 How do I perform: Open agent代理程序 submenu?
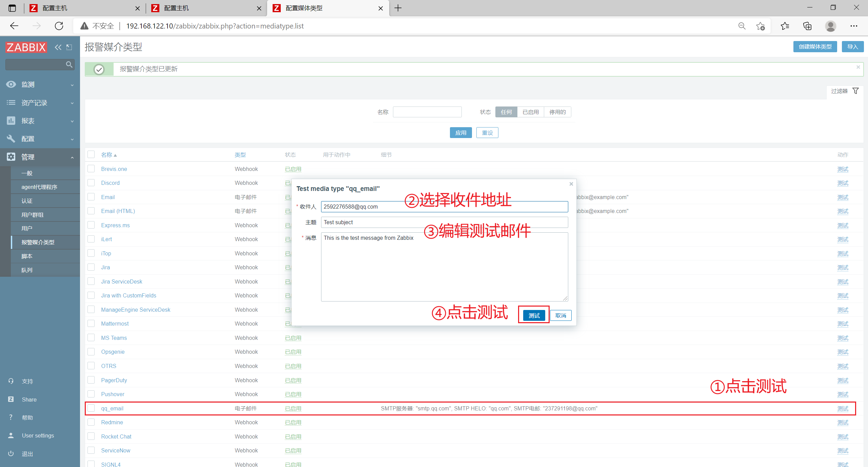click(45, 187)
